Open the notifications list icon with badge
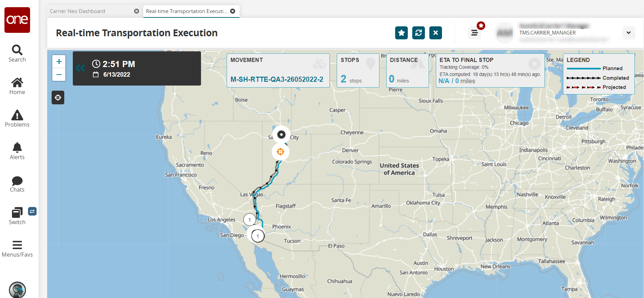Image resolution: width=644 pixels, height=298 pixels. (474, 33)
